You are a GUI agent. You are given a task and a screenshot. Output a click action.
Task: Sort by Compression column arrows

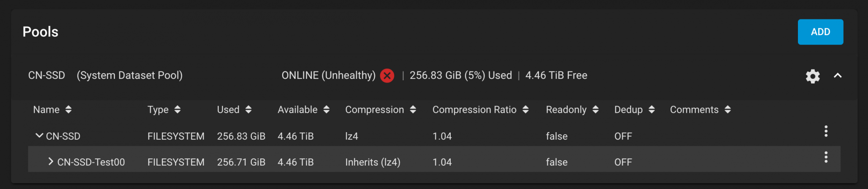[413, 110]
